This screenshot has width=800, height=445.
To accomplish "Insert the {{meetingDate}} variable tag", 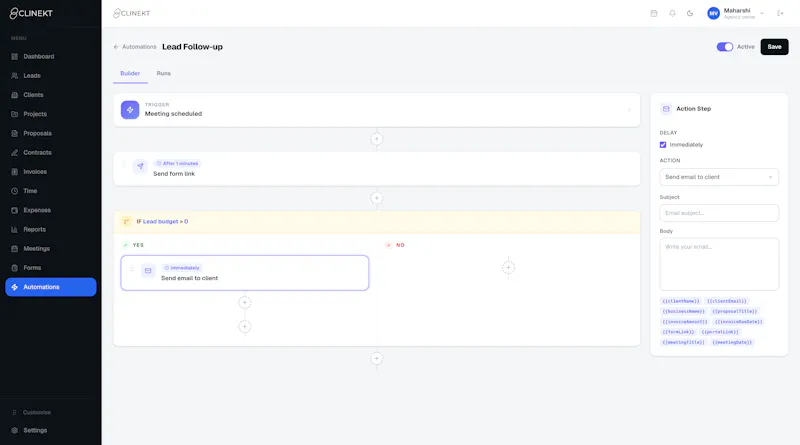I will pos(732,342).
